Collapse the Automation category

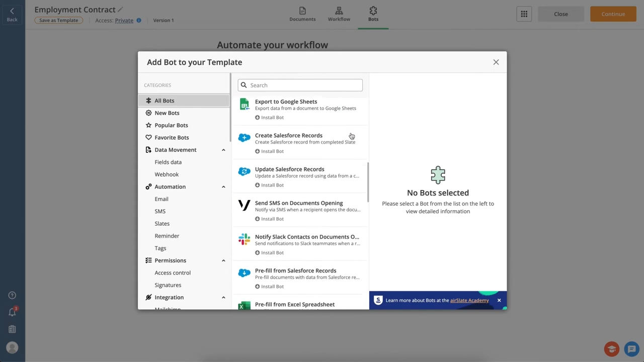223,187
